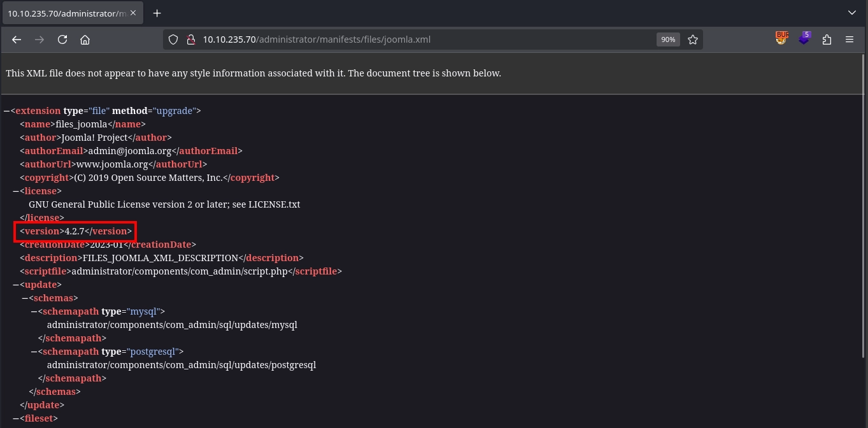
Task: Open the Firefox hamburger application menu
Action: point(850,39)
